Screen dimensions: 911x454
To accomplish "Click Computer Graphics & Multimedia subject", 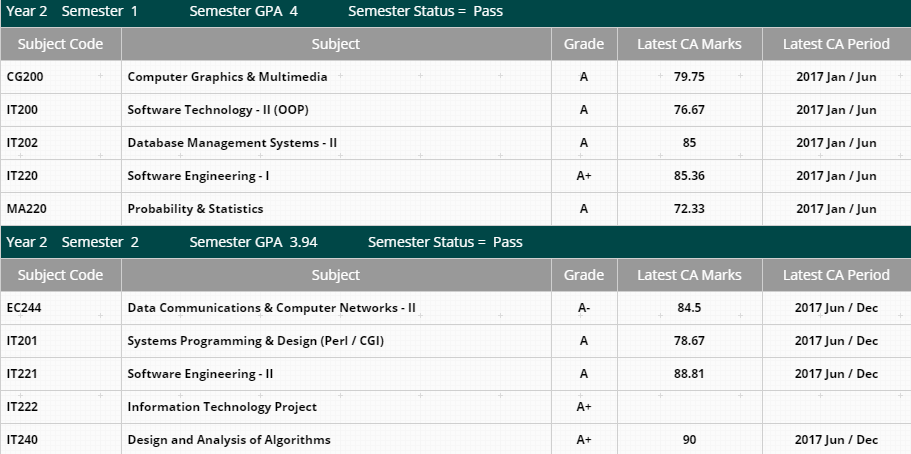I will point(227,77).
